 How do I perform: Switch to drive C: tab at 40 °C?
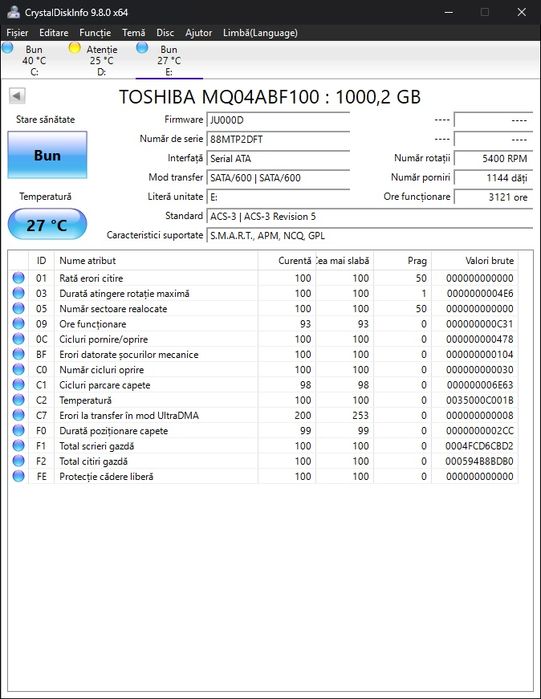click(34, 60)
